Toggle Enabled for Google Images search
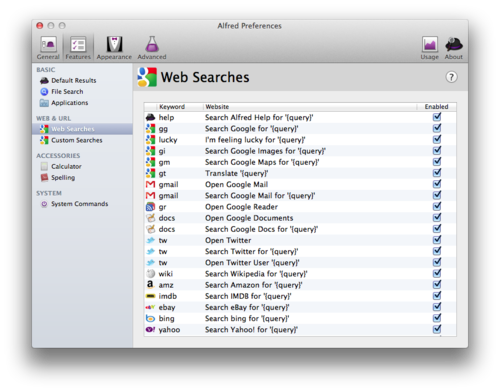 point(437,150)
